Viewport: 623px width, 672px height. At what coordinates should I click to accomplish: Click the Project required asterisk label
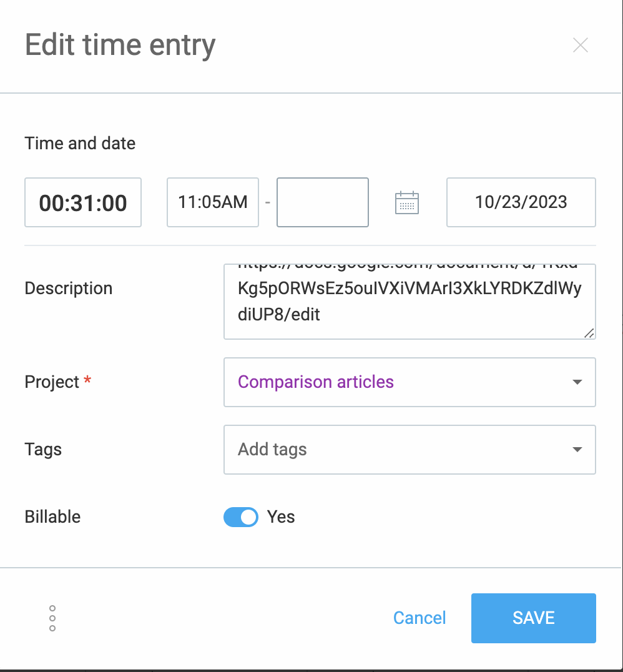pos(87,379)
